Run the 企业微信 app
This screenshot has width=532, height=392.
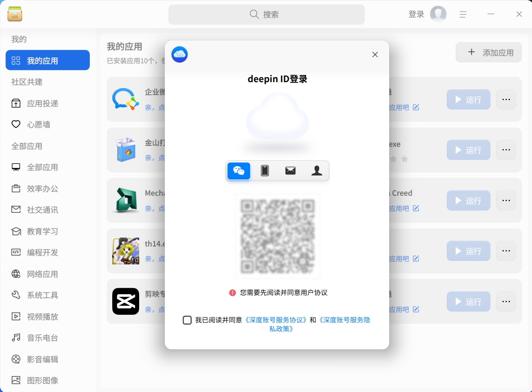[x=468, y=99]
